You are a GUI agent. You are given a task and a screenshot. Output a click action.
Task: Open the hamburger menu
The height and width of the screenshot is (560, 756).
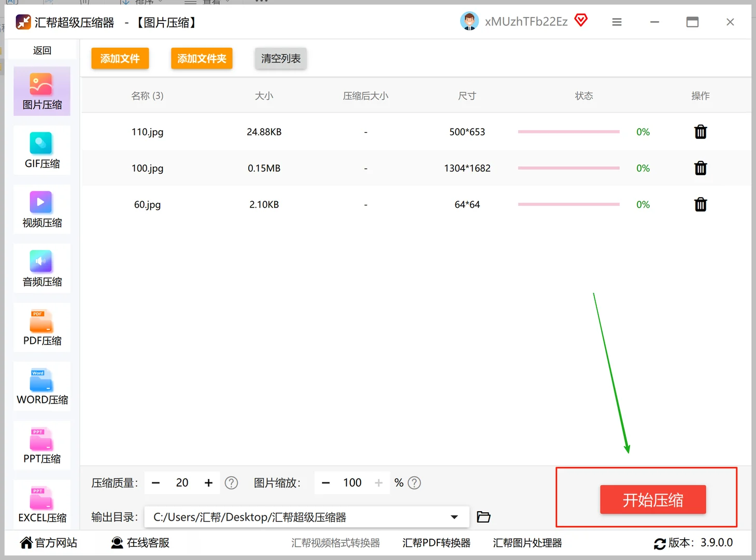point(616,22)
